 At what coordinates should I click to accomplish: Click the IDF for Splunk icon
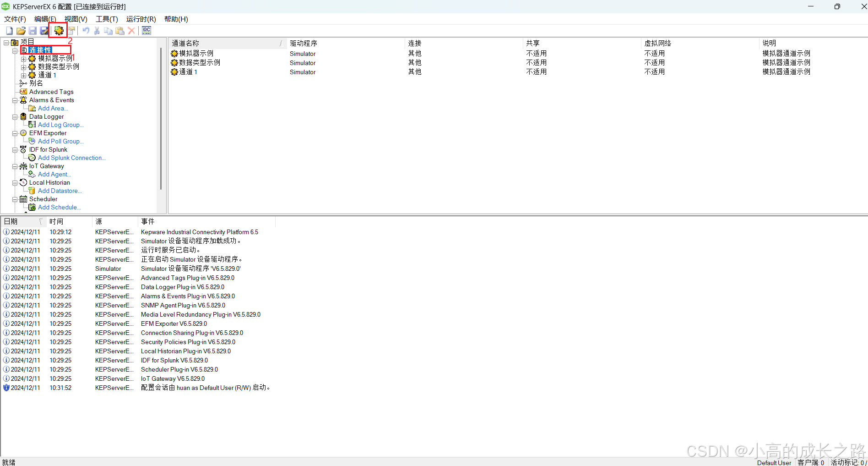click(x=23, y=149)
